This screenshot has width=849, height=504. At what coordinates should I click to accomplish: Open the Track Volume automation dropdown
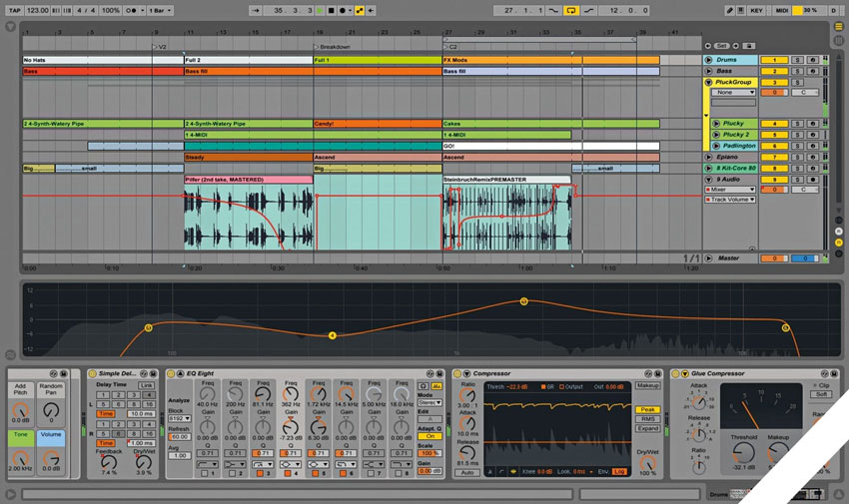[731, 200]
